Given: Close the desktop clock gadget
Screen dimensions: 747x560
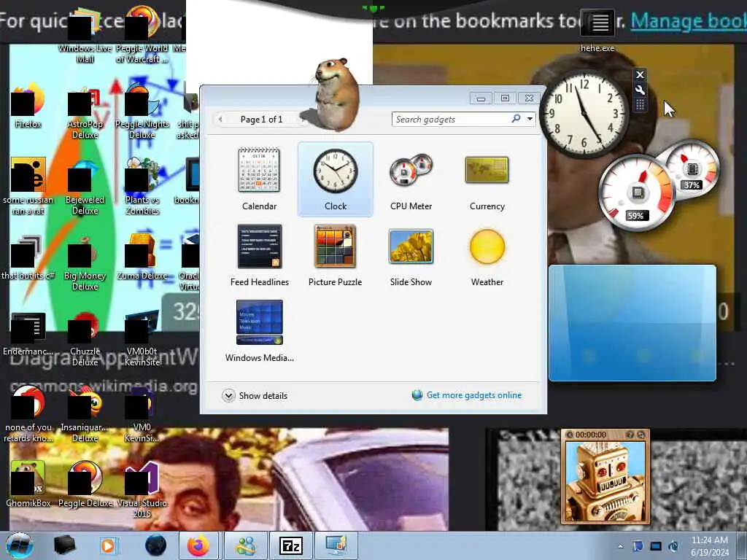Looking at the screenshot, I should pyautogui.click(x=640, y=75).
